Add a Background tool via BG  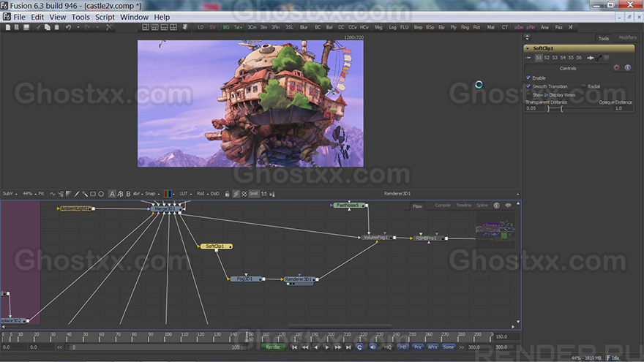(226, 28)
